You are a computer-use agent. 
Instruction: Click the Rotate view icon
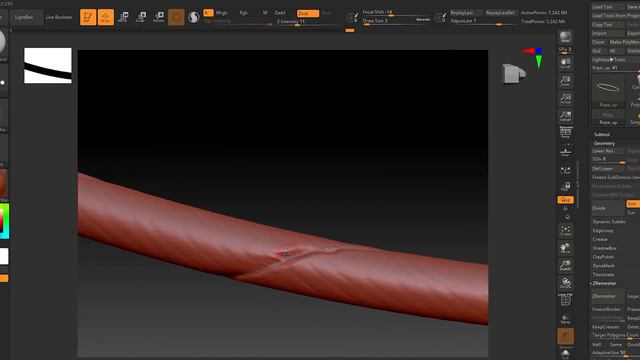pyautogui.click(x=565, y=283)
